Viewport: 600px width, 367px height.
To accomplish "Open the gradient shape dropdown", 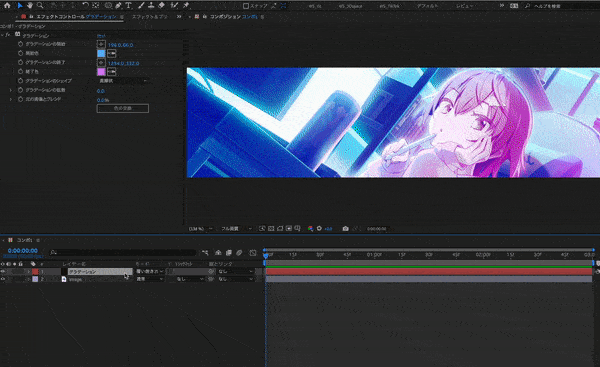I will 122,81.
